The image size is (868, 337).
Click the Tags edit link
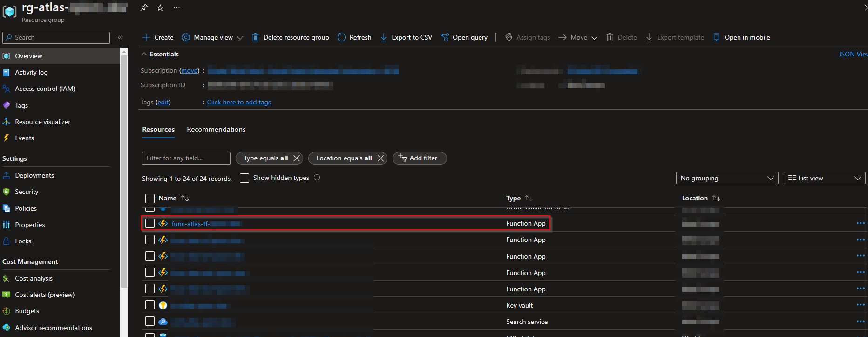(163, 102)
